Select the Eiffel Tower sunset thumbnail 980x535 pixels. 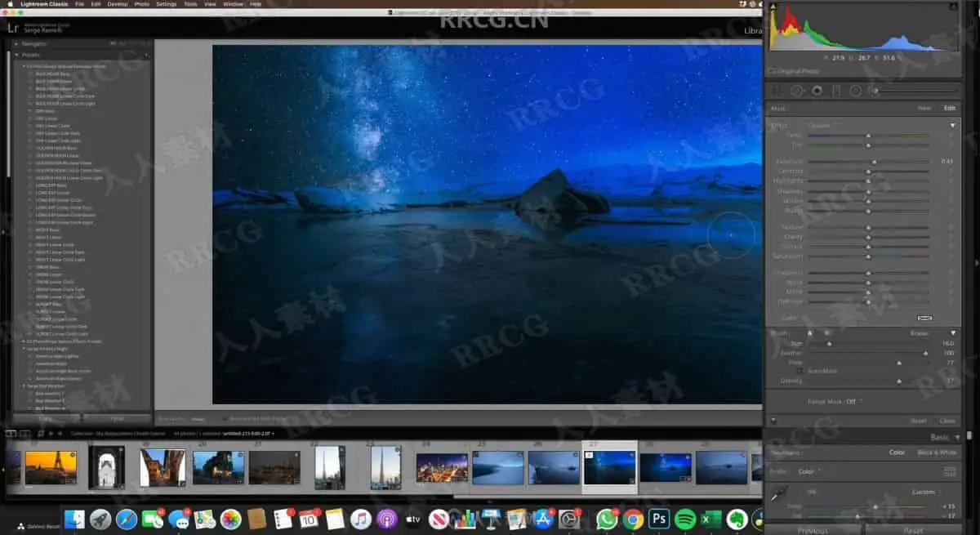click(x=51, y=468)
